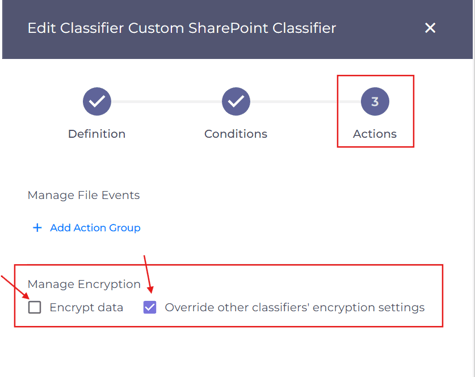Click the white X icon in header
Screen dimensions: 475x377
(430, 28)
